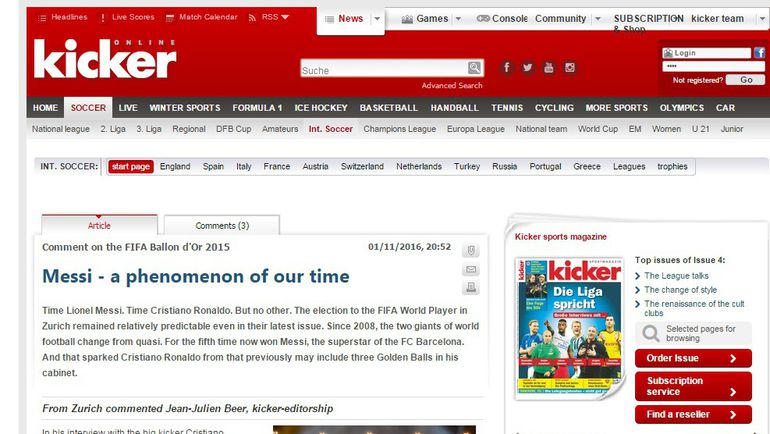The image size is (770, 434).
Task: Expand the News menu arrow
Action: [377, 19]
